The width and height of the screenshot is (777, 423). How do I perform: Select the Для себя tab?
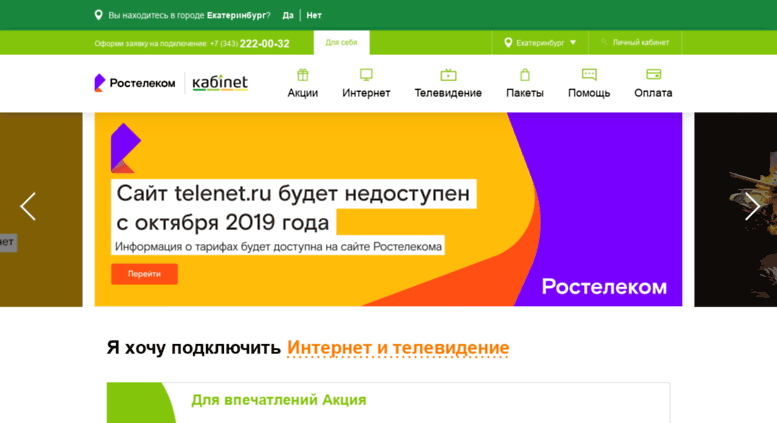click(x=341, y=43)
